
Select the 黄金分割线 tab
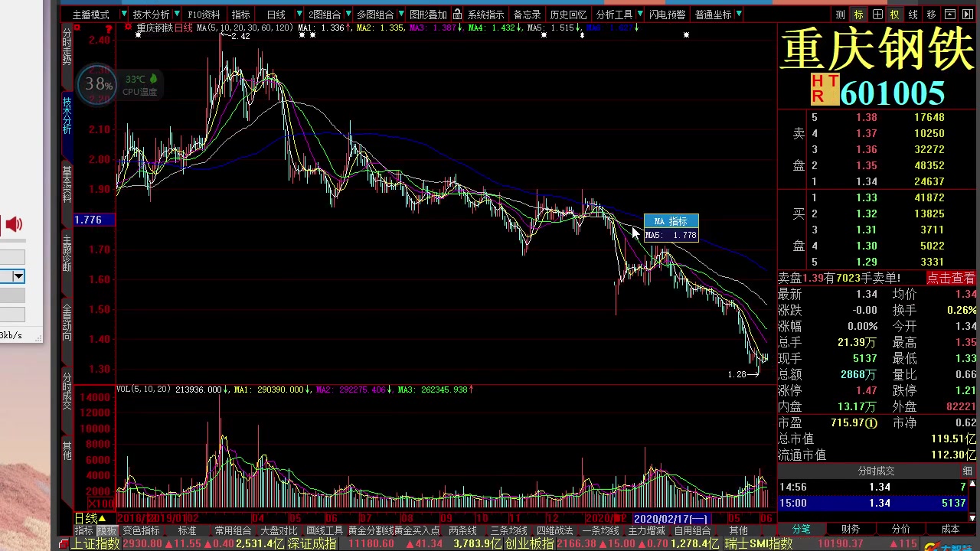point(371,530)
